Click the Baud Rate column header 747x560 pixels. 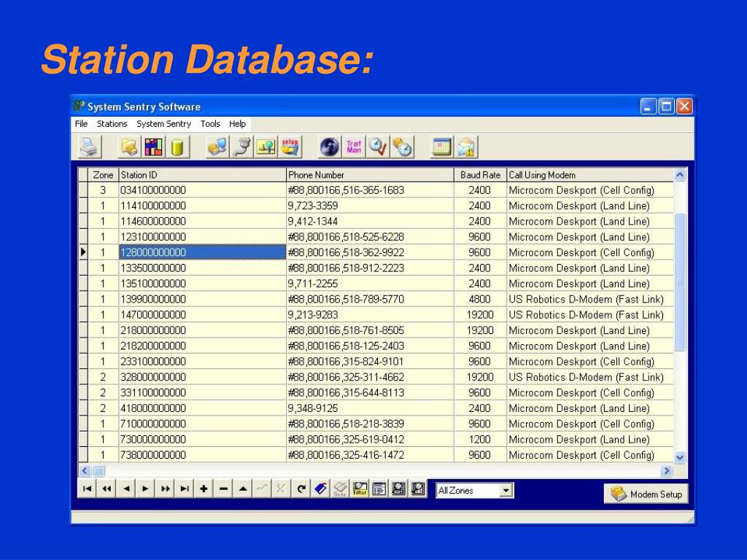(x=480, y=175)
